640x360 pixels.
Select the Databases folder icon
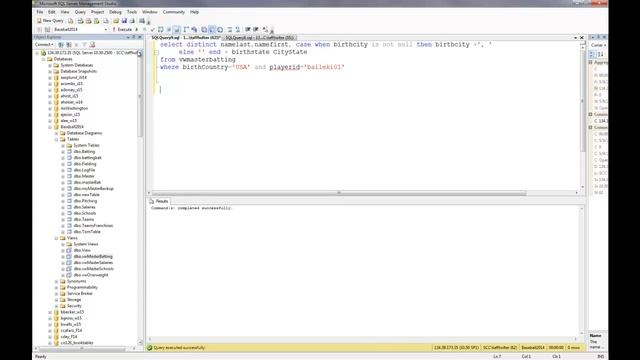click(x=50, y=59)
